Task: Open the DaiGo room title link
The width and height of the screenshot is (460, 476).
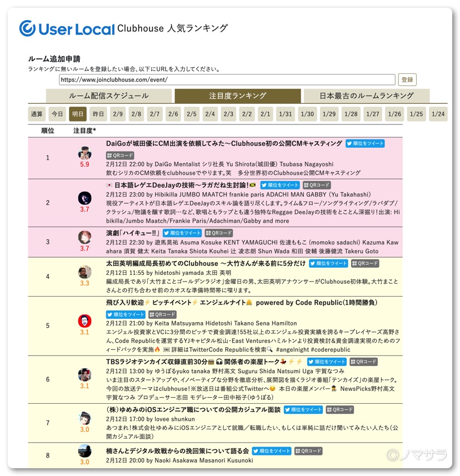Action: pyautogui.click(x=224, y=144)
